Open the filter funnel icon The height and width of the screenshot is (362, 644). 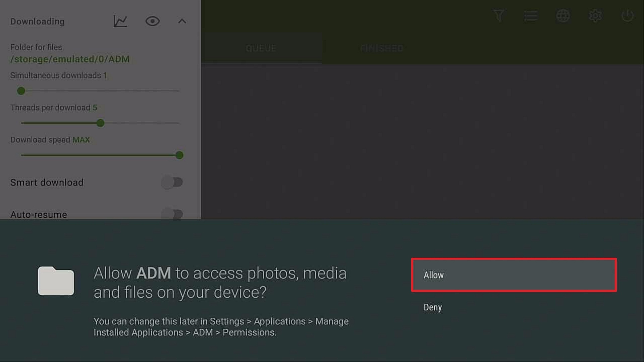point(498,16)
